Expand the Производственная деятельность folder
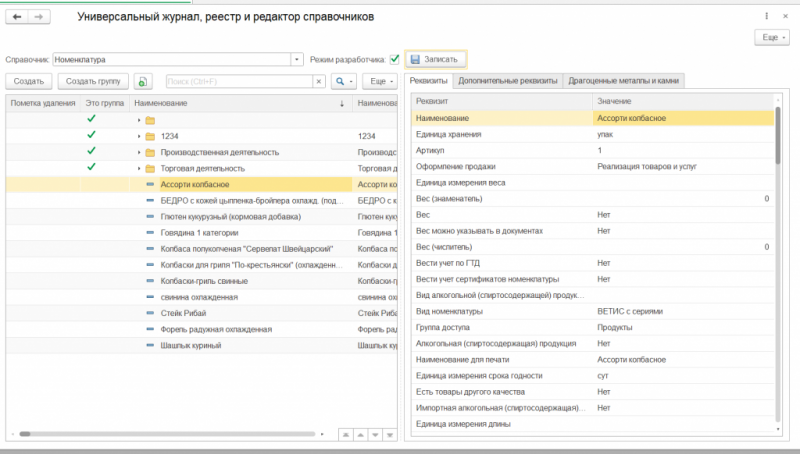This screenshot has width=800, height=454. coord(139,153)
